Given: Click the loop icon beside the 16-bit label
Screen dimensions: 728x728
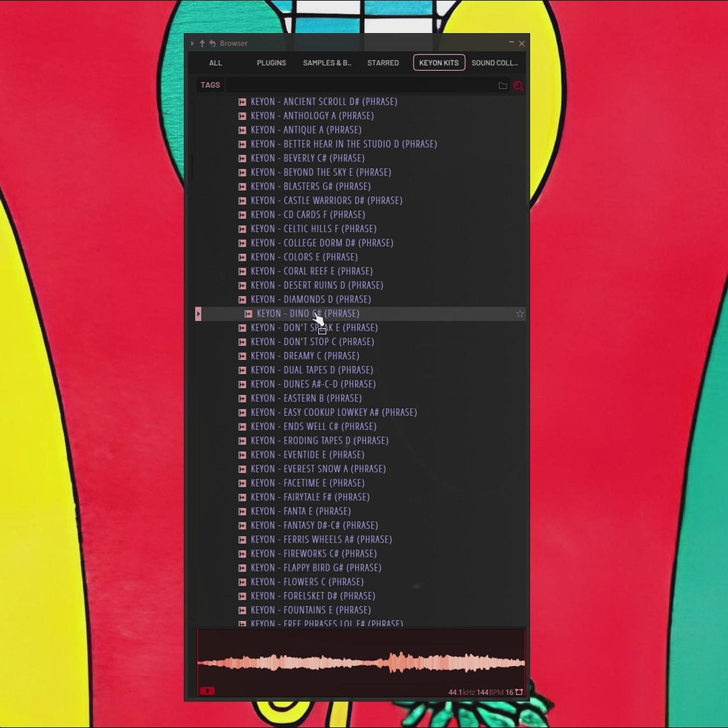Looking at the screenshot, I should [519, 692].
